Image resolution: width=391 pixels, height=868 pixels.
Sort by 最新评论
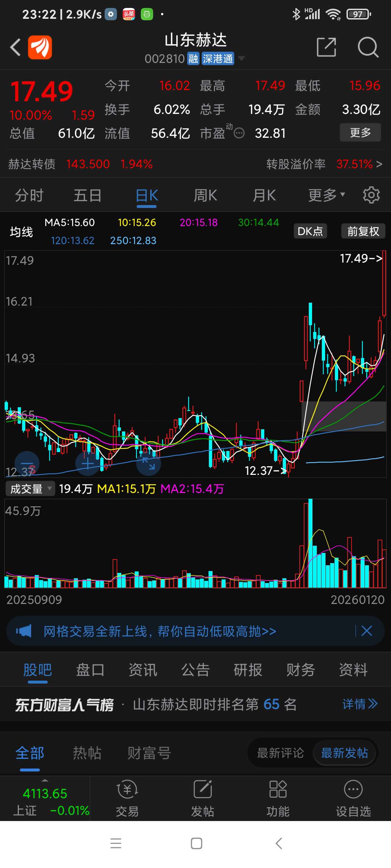coord(280,753)
